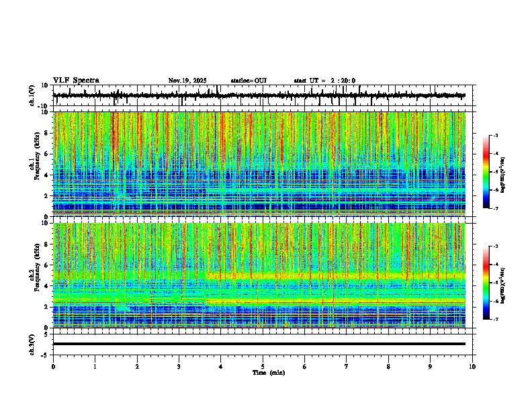The width and height of the screenshot is (532, 411).
Task: Click the ch.1 spectrogram frequency tick "8"
Action: [x=47, y=133]
